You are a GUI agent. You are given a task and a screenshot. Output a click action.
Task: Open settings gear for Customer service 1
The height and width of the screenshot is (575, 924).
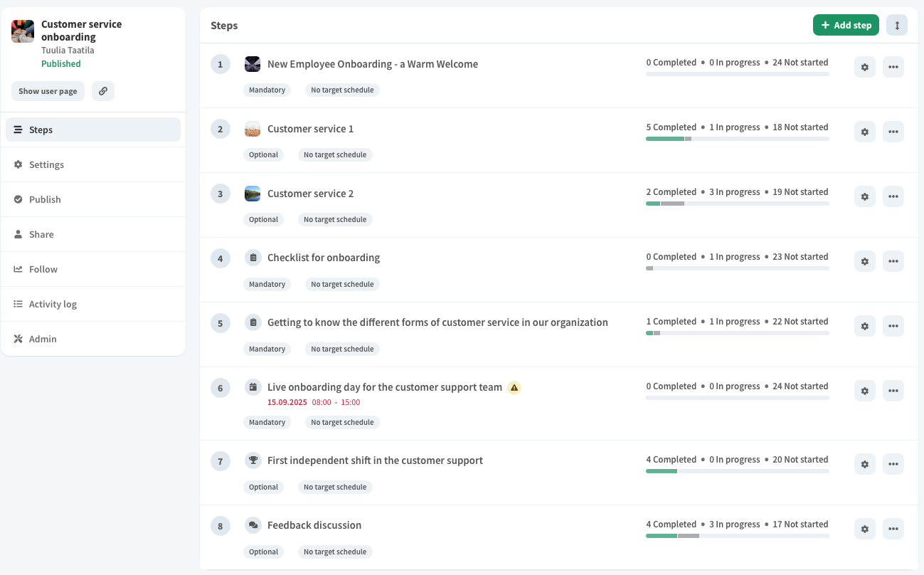click(x=864, y=132)
